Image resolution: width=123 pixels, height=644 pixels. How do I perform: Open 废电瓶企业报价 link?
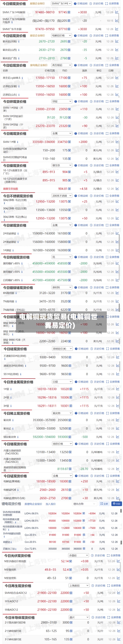click(39, 65)
